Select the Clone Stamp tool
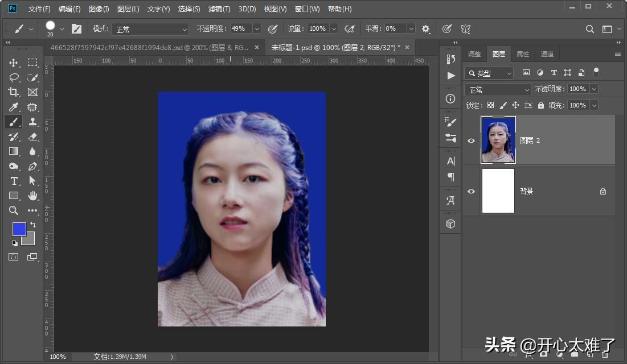Screen dimensions: 627x364 (32, 122)
